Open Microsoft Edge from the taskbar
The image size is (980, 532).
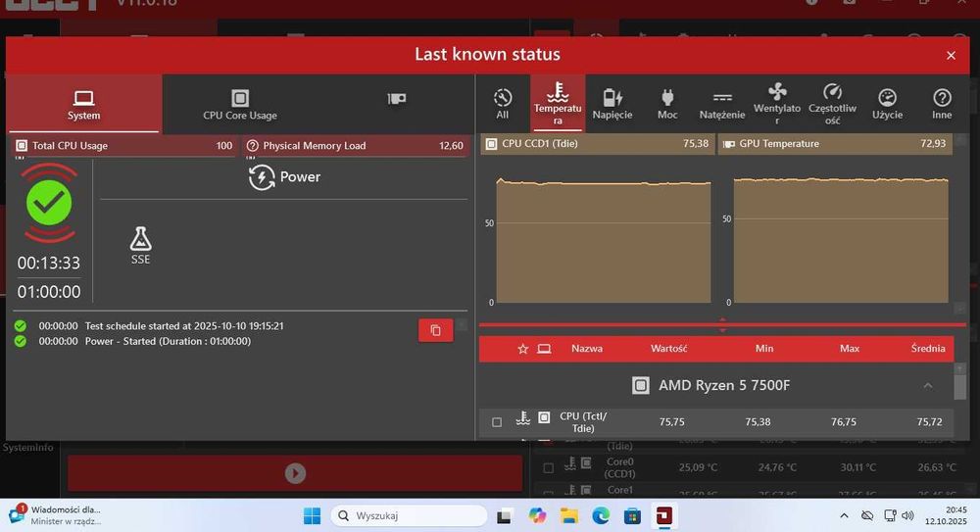coord(601,515)
